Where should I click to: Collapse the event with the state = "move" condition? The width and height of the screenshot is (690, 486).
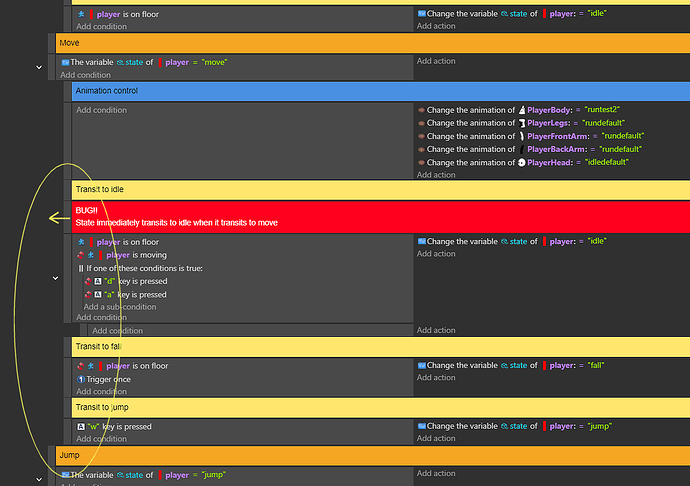coord(39,67)
